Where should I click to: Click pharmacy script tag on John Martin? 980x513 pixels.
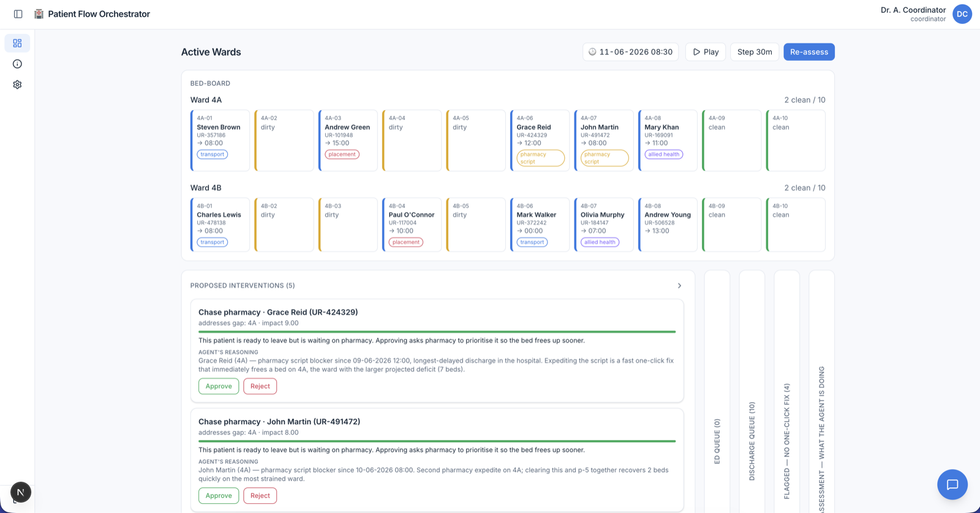[x=605, y=158]
